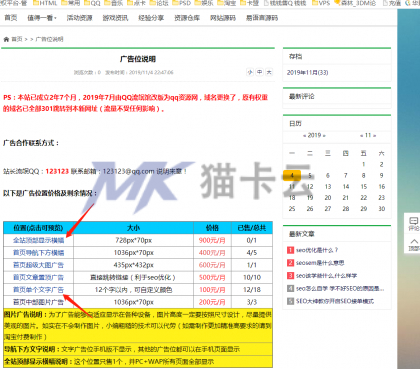Click the 最新评论 sidebar heading
Screen dimensions: 420x369
point(302,96)
